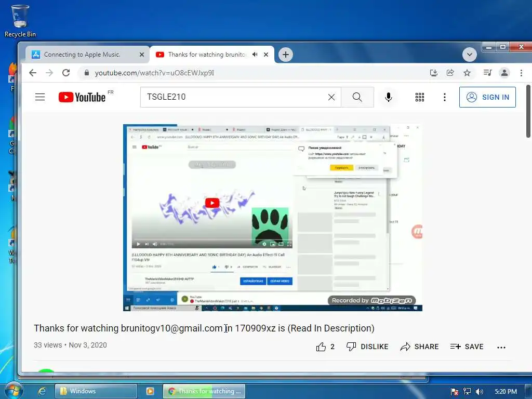Viewport: 532px width, 399px height.
Task: Open Chrome media controls icon
Action: pos(487,73)
